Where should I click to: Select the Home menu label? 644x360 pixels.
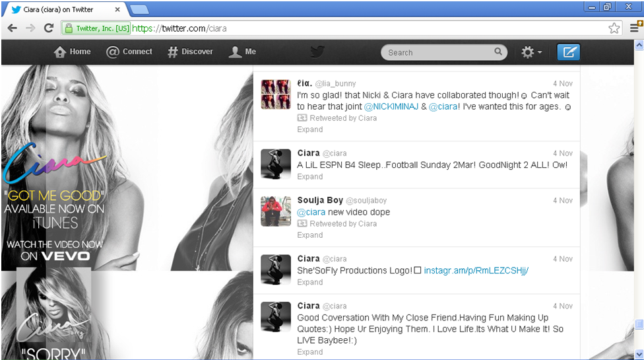pos(80,52)
